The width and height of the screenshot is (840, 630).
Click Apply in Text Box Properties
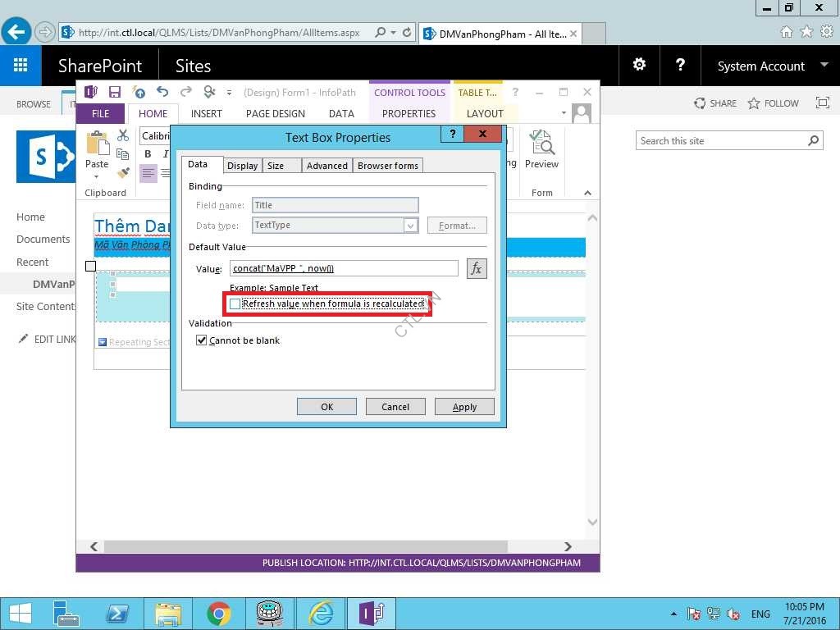point(464,407)
